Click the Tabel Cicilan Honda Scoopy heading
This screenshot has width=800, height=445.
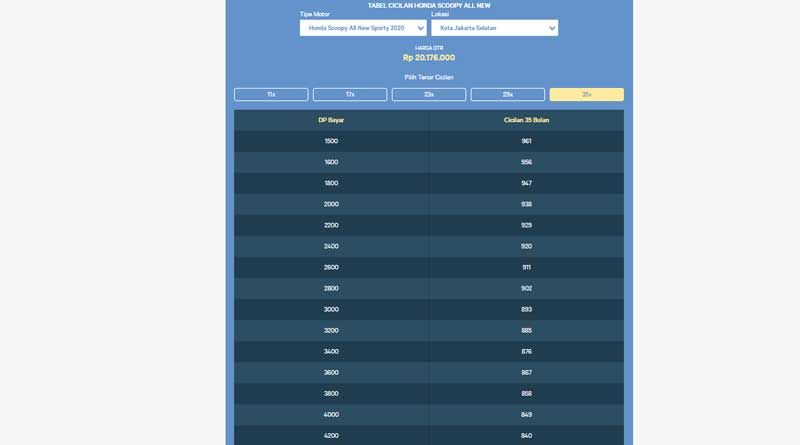point(429,5)
